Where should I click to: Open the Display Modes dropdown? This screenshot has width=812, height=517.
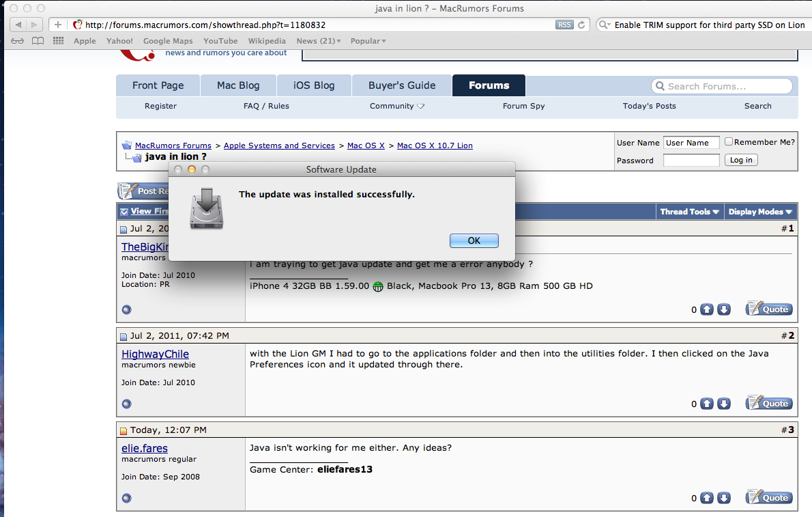tap(760, 212)
